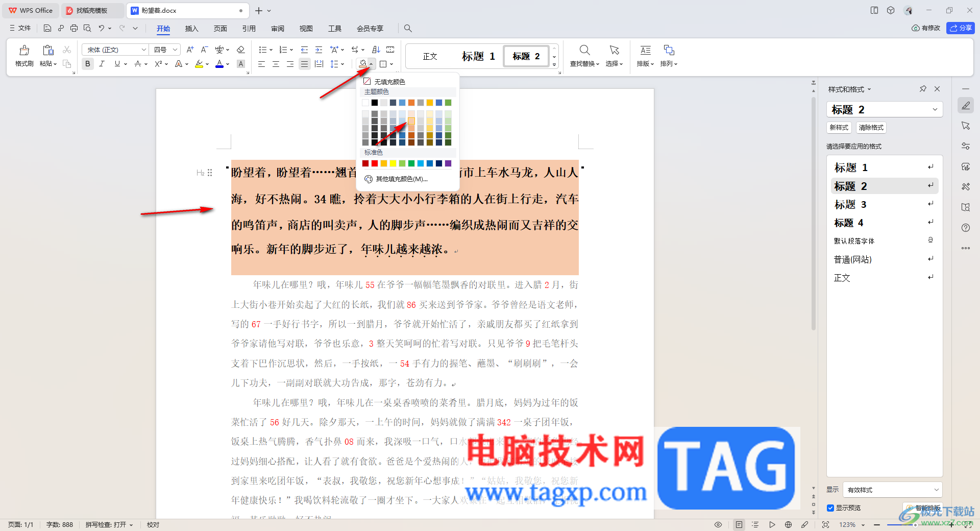Toggle center alignment
980x531 pixels.
[276, 64]
